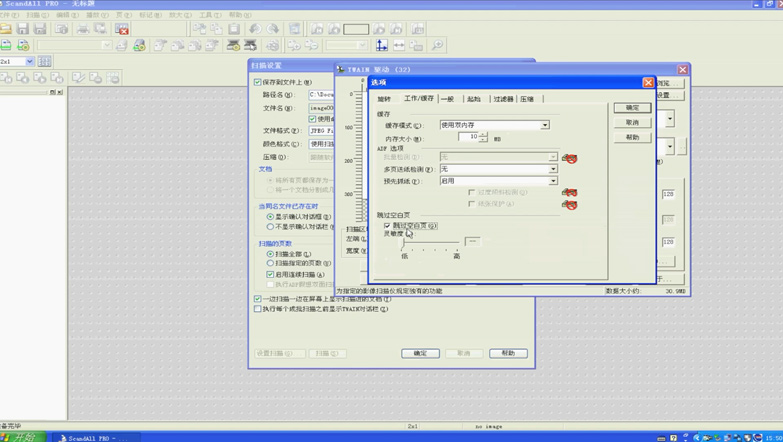Click the 灵敏度 sensitivity slider
The width and height of the screenshot is (783, 442).
(430, 242)
